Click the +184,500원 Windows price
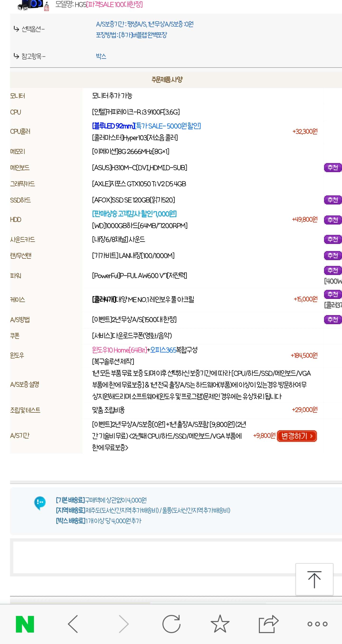Viewport: 342px width, 644px height. pos(304,356)
